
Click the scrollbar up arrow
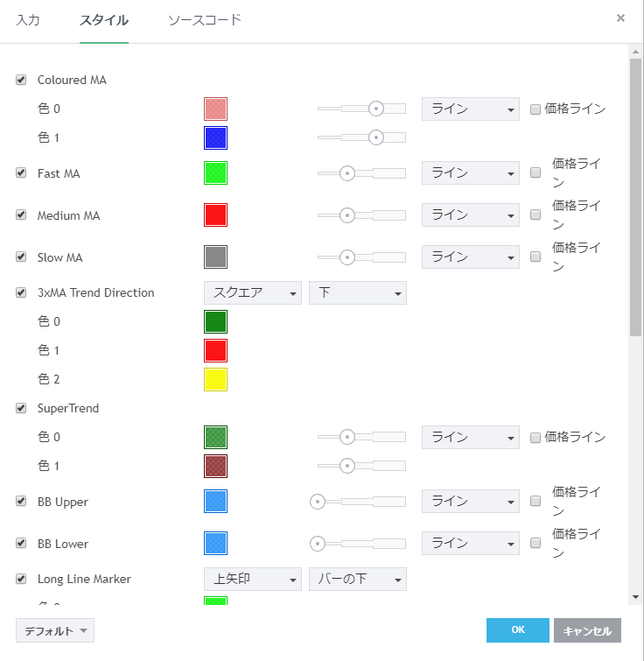(635, 52)
